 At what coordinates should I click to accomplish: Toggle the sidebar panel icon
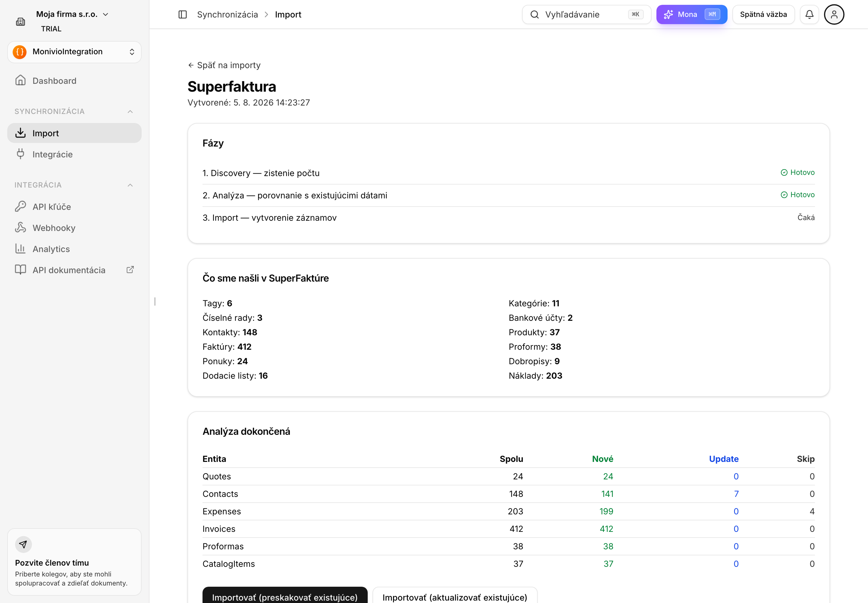[182, 14]
